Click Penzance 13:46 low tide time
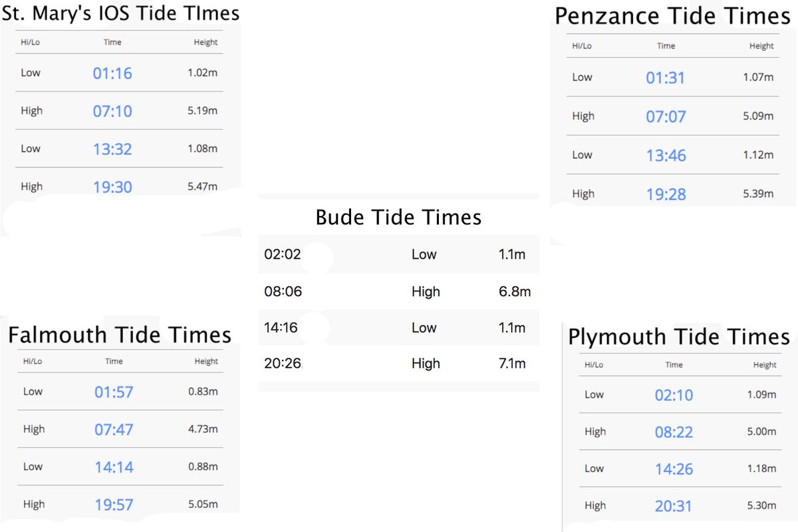Viewport: 798px width, 532px height. pos(666,156)
